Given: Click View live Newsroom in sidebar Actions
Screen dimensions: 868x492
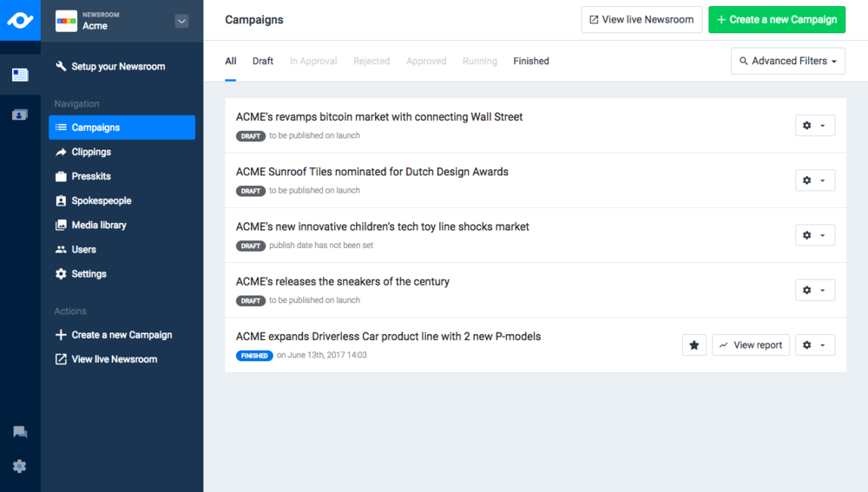Looking at the screenshot, I should pos(106,359).
